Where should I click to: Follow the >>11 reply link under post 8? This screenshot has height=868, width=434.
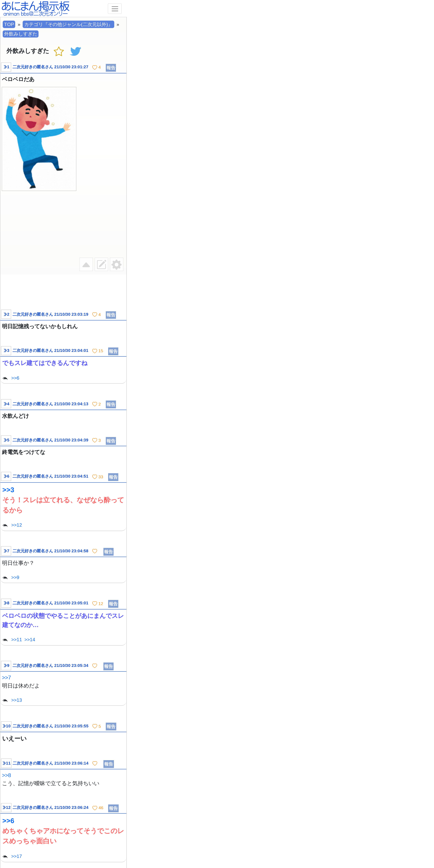coord(17,640)
